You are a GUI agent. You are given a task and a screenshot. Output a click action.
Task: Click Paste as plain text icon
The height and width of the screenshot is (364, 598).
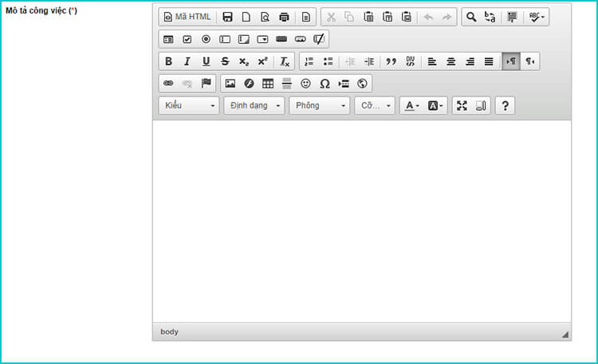tap(388, 17)
